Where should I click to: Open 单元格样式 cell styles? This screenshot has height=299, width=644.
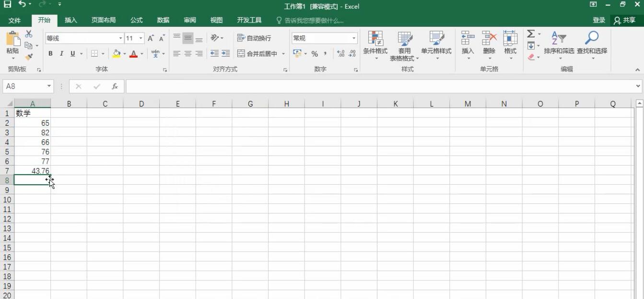436,46
